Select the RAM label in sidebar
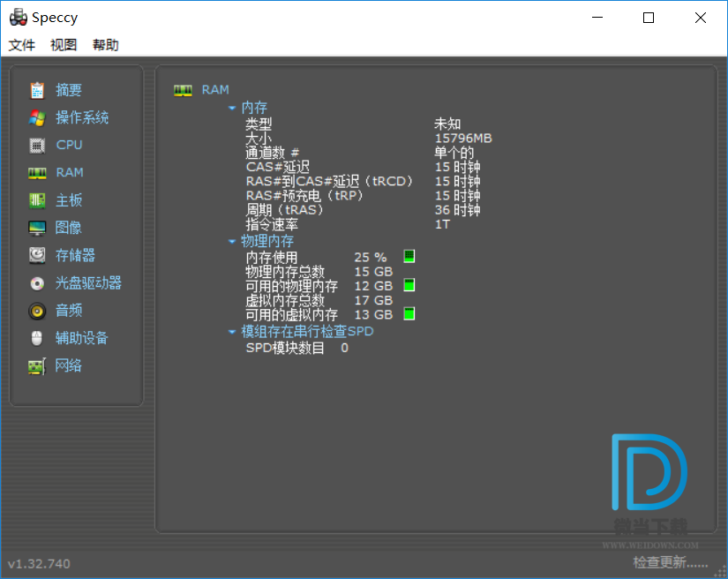The height and width of the screenshot is (579, 728). coord(70,173)
